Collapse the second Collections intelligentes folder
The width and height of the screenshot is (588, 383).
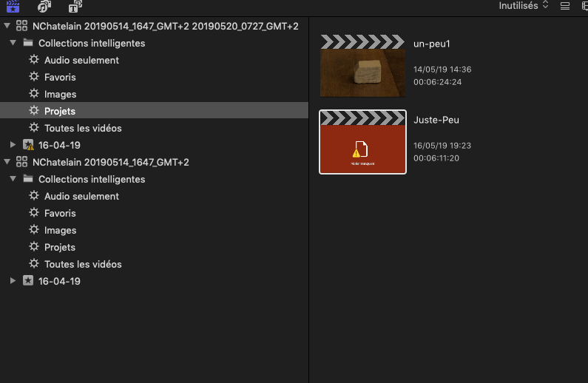coord(13,179)
